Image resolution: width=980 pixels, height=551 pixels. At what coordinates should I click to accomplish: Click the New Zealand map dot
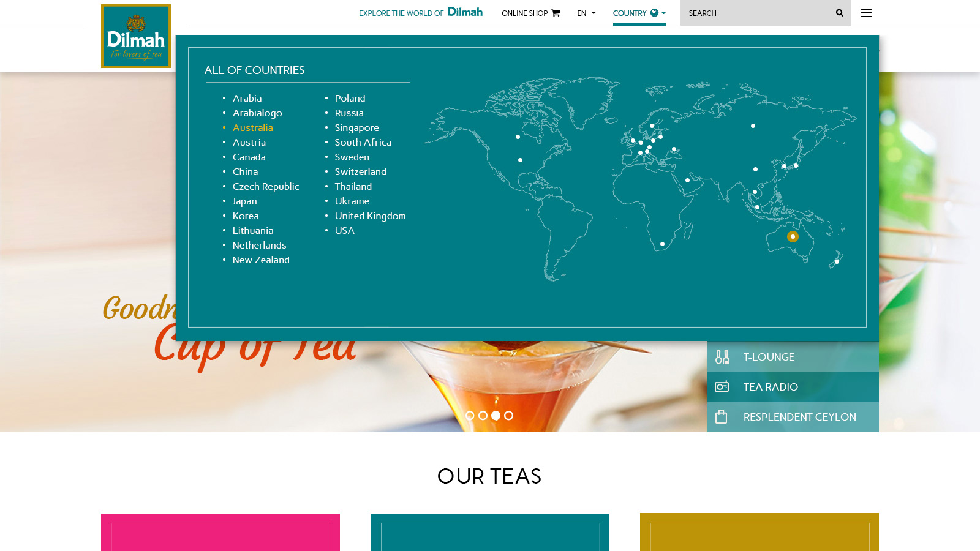coord(837,261)
